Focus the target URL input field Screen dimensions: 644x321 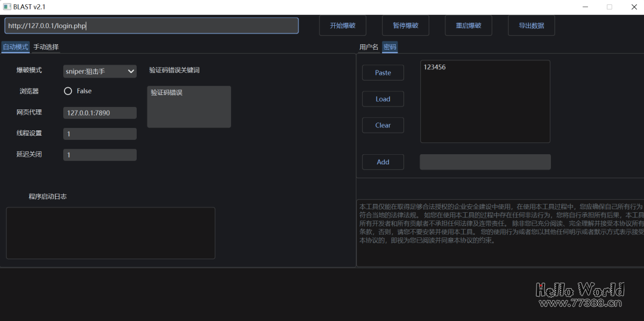[152, 26]
